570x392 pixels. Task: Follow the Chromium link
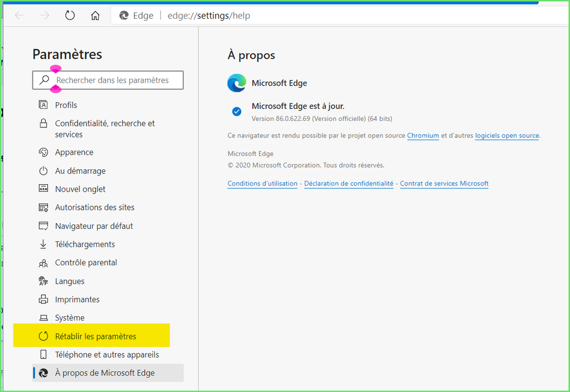point(423,135)
